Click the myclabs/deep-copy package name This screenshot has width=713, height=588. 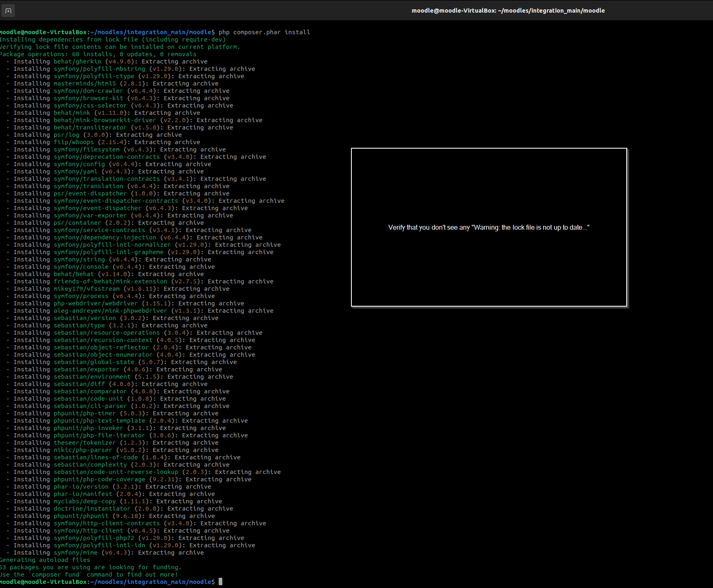click(85, 501)
